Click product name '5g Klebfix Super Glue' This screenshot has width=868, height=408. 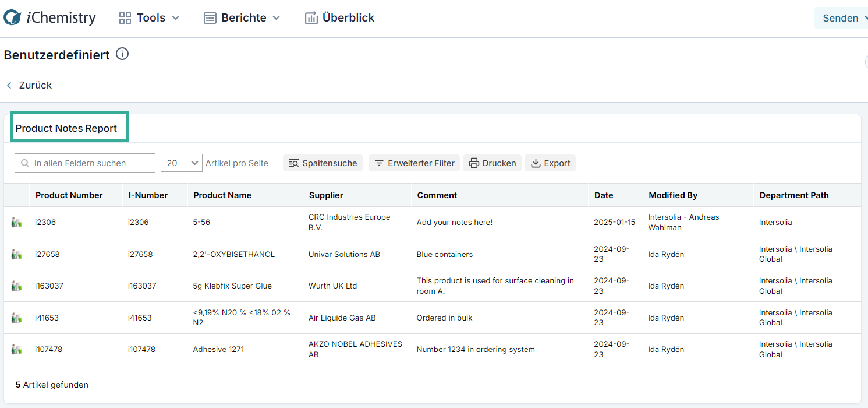pos(232,286)
